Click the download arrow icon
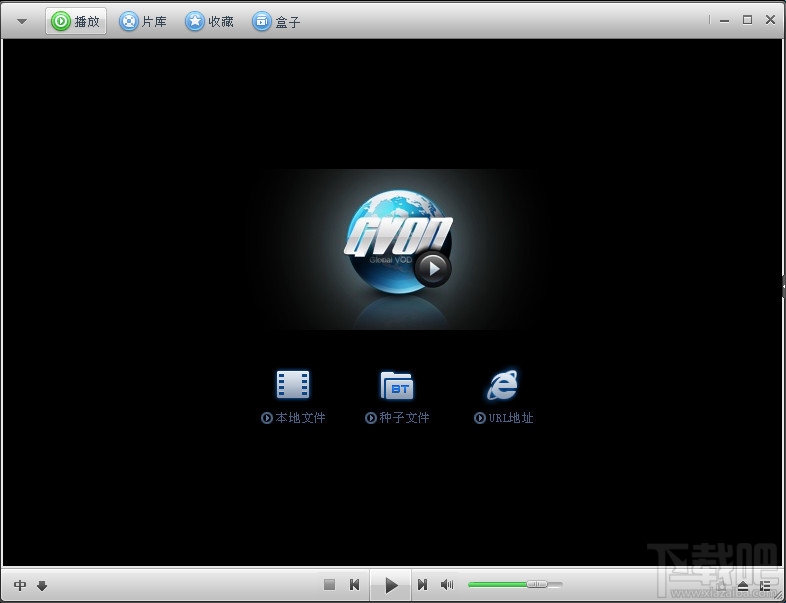Image resolution: width=786 pixels, height=603 pixels. coord(42,585)
